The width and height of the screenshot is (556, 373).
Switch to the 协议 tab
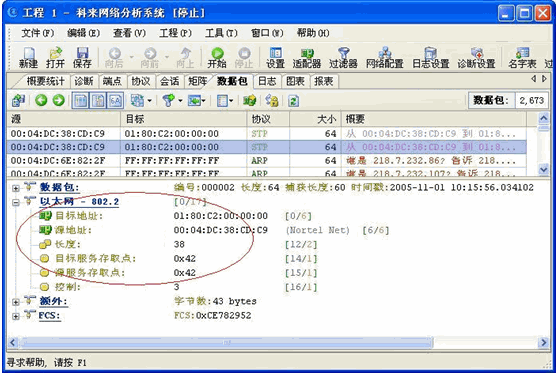coord(141,81)
